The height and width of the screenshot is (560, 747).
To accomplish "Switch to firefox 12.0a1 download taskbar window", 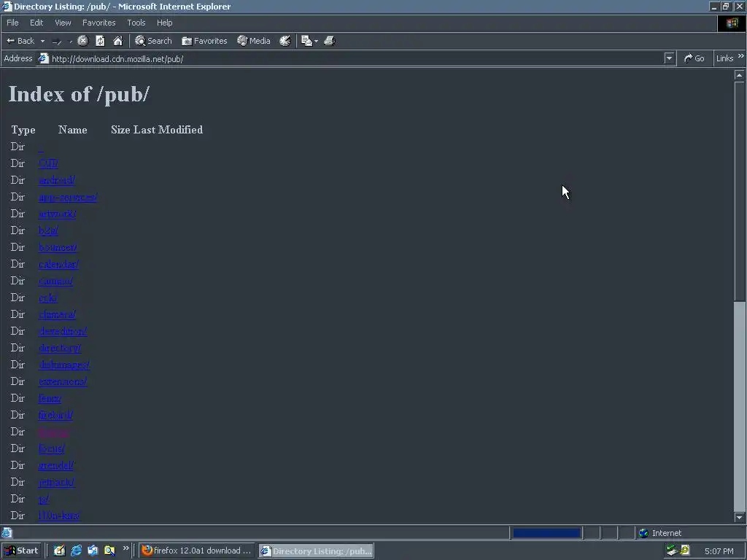I will click(197, 551).
